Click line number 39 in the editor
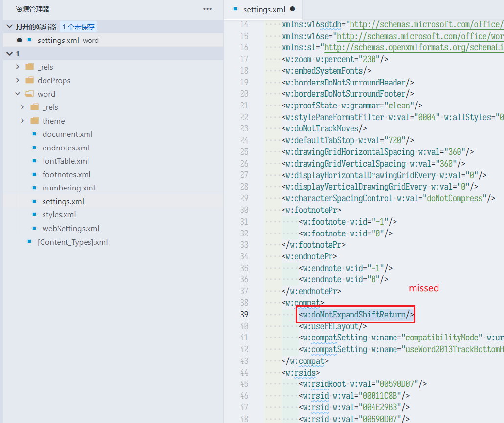 (x=244, y=314)
